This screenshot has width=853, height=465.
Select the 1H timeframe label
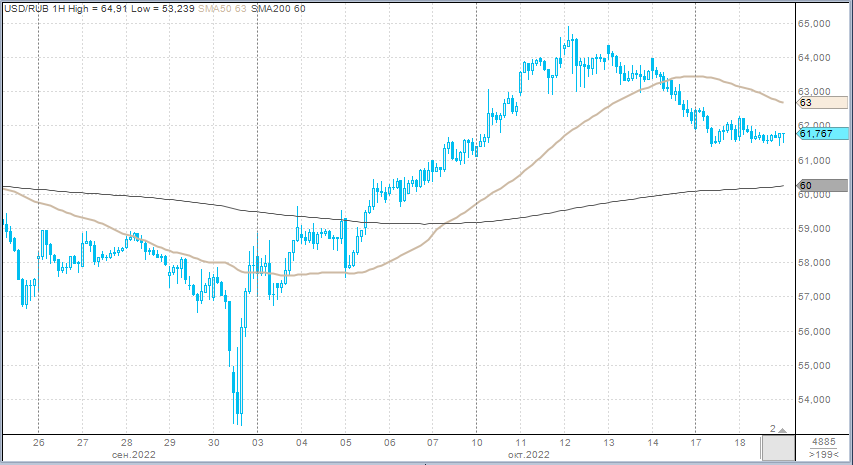(x=57, y=8)
